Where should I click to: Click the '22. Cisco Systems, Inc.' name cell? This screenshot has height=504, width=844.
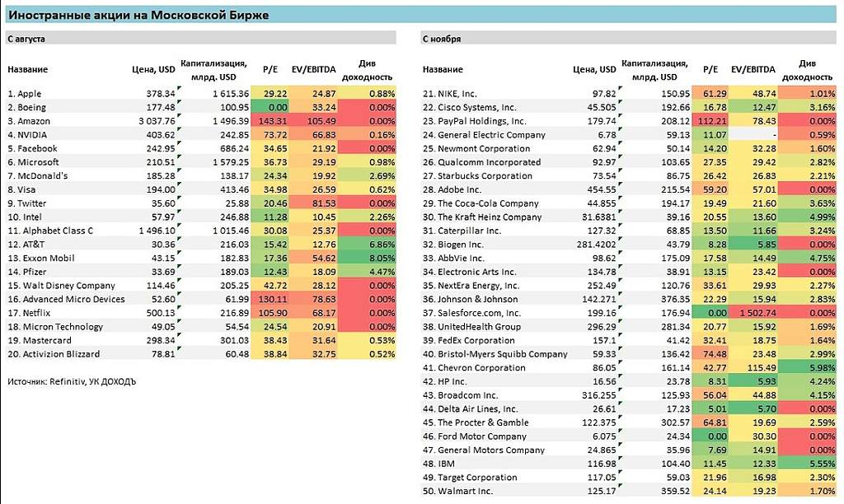pyautogui.click(x=469, y=108)
